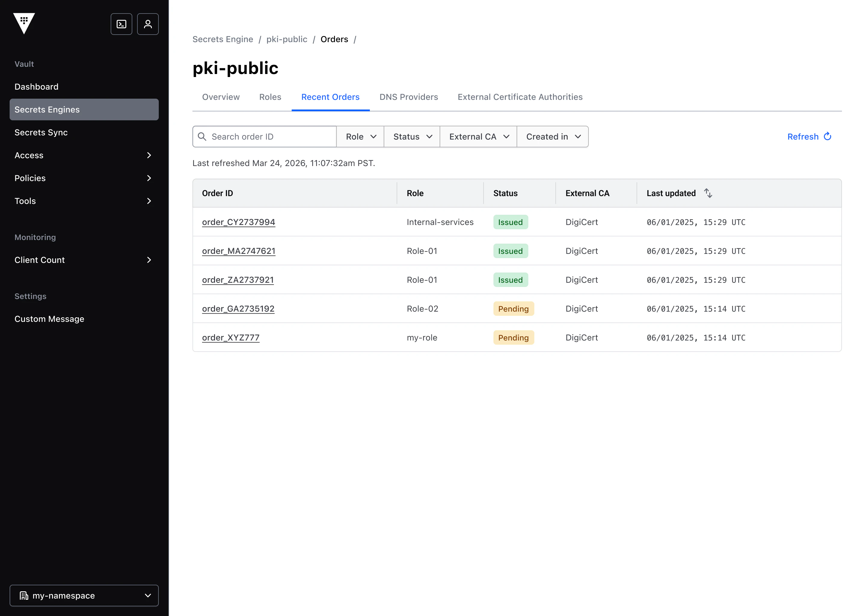Open order_XYZ777 link

(231, 337)
